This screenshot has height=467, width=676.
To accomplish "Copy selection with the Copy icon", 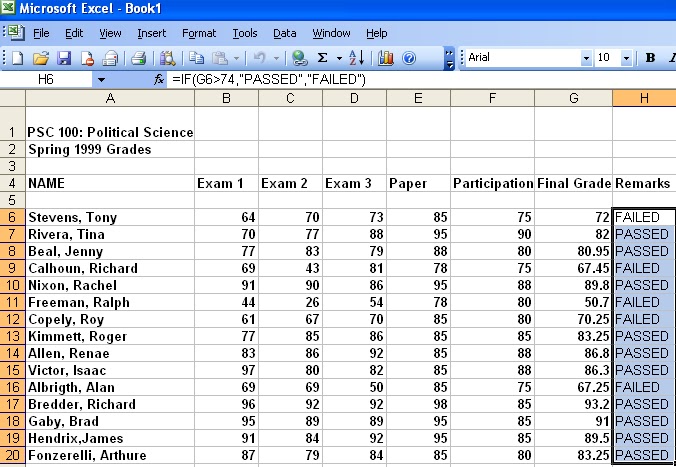I will 197,58.
